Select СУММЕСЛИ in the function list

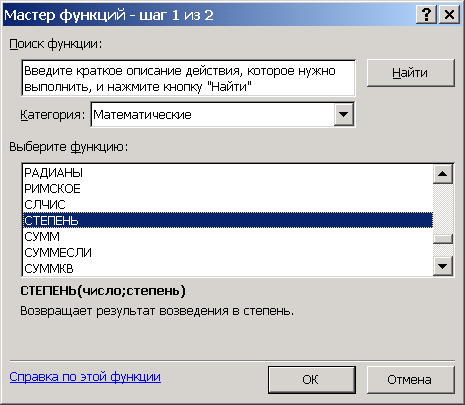point(228,252)
